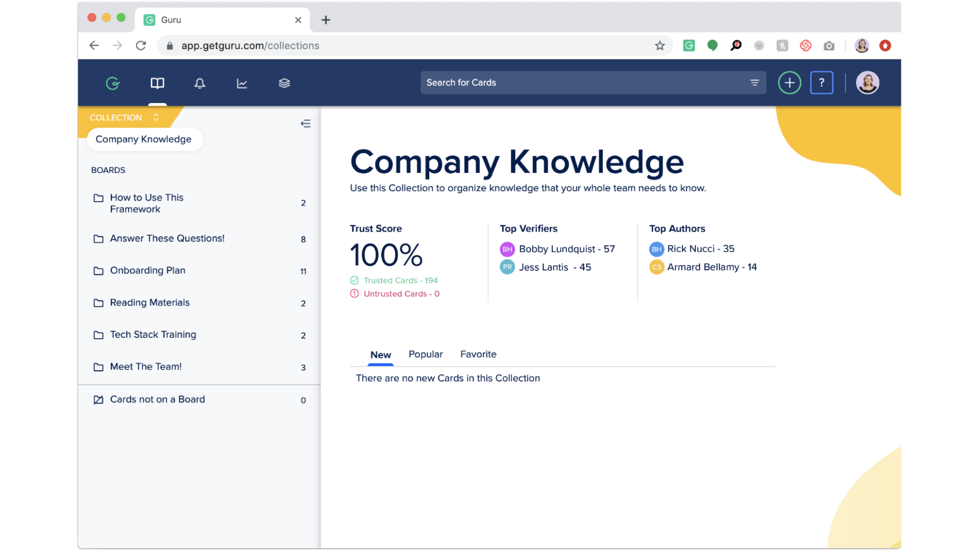Click the Tech Stack Training folder icon
Screen dimensions: 980x551
click(99, 335)
